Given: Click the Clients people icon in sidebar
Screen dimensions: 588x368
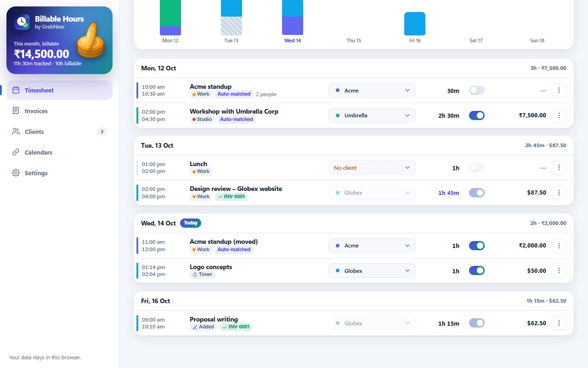Looking at the screenshot, I should click(x=16, y=132).
